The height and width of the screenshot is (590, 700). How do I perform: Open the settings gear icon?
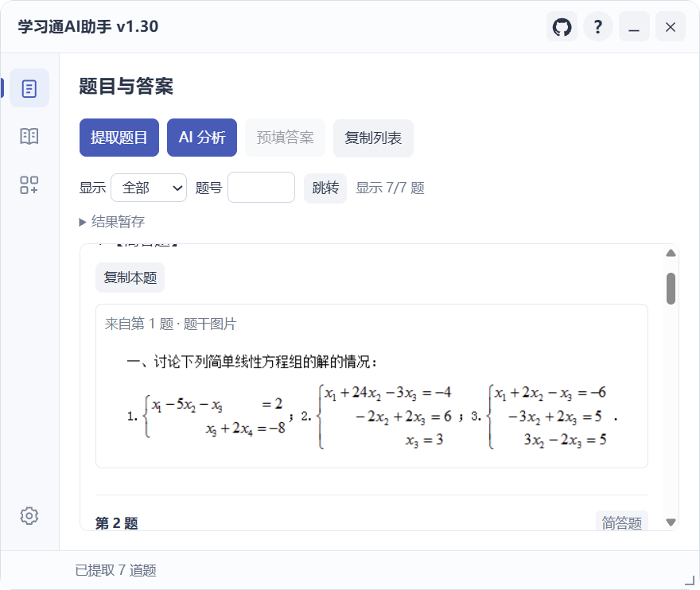coord(29,515)
